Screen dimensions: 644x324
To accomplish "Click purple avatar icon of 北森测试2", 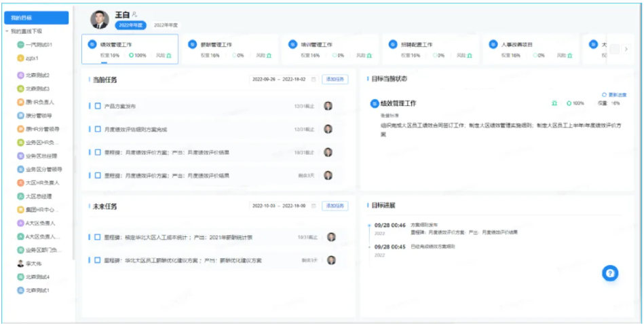I will 20,75.
